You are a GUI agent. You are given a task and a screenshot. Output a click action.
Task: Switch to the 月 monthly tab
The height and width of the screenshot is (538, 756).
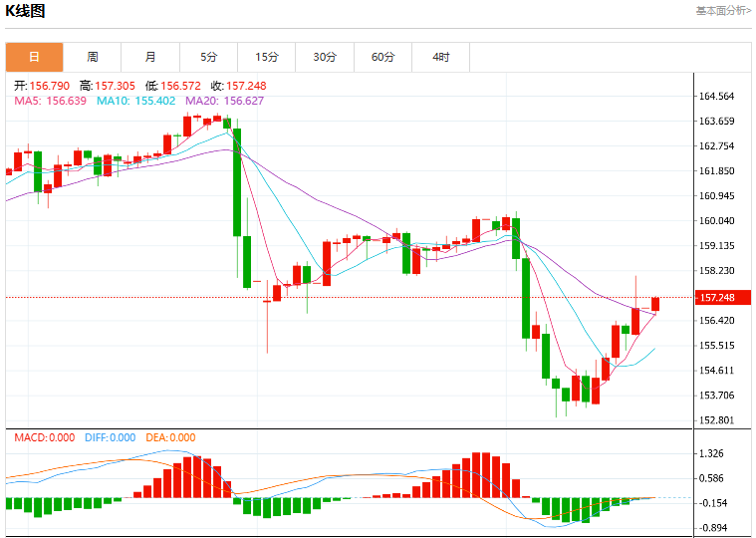[x=150, y=57]
